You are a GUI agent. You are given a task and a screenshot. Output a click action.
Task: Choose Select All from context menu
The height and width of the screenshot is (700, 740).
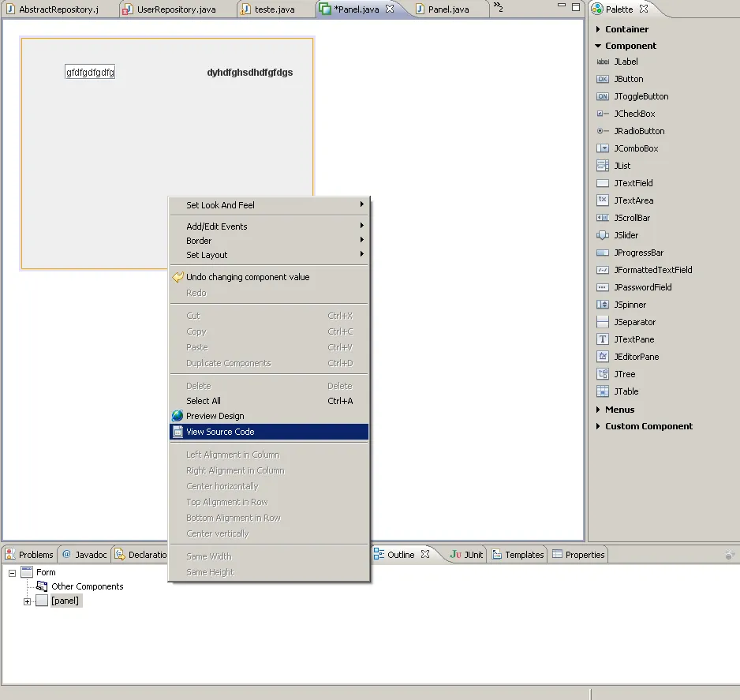pos(269,401)
